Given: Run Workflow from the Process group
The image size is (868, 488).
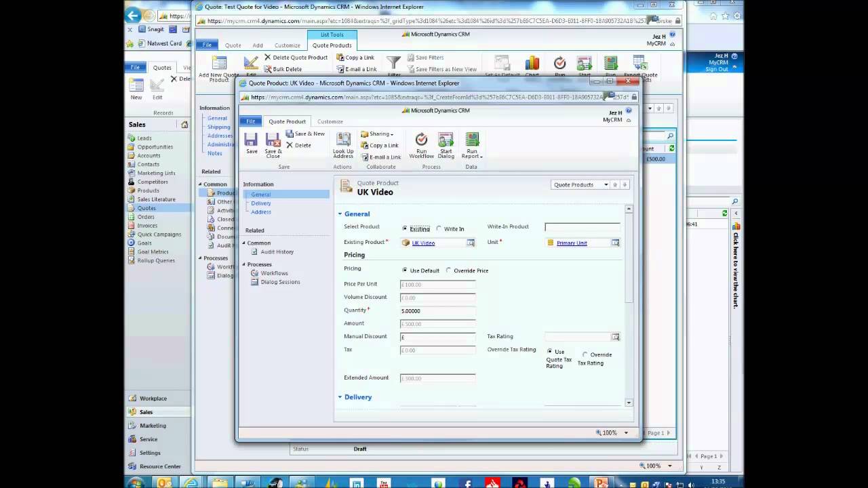Looking at the screenshot, I should pyautogui.click(x=421, y=145).
